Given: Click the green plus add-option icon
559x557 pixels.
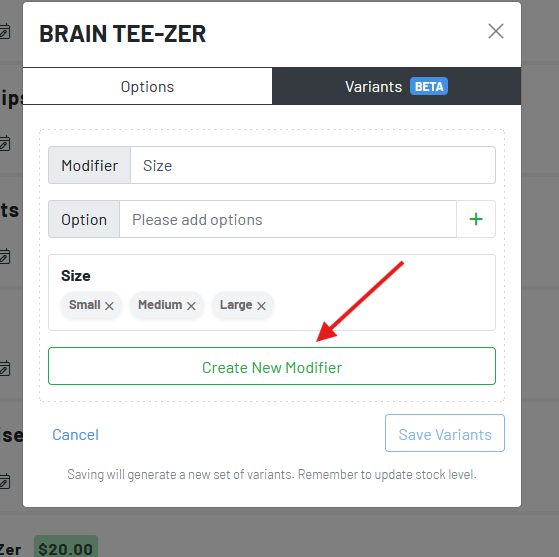Looking at the screenshot, I should coord(476,219).
